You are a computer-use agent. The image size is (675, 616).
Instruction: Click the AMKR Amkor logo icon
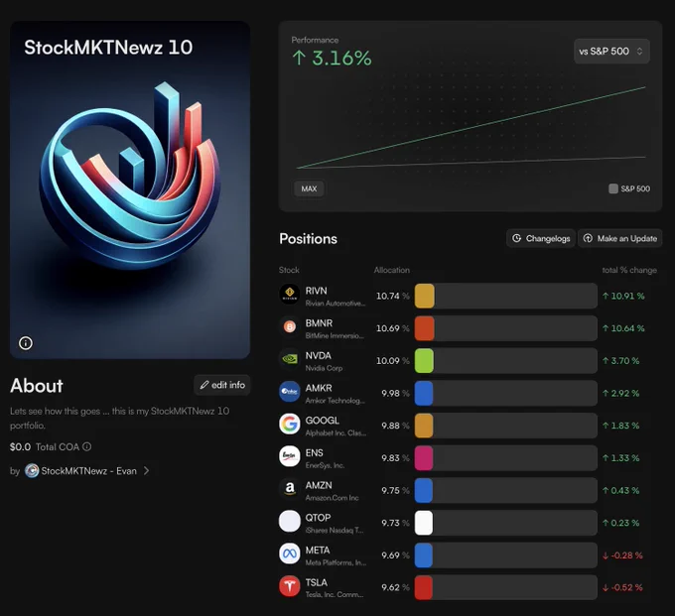coord(290,392)
